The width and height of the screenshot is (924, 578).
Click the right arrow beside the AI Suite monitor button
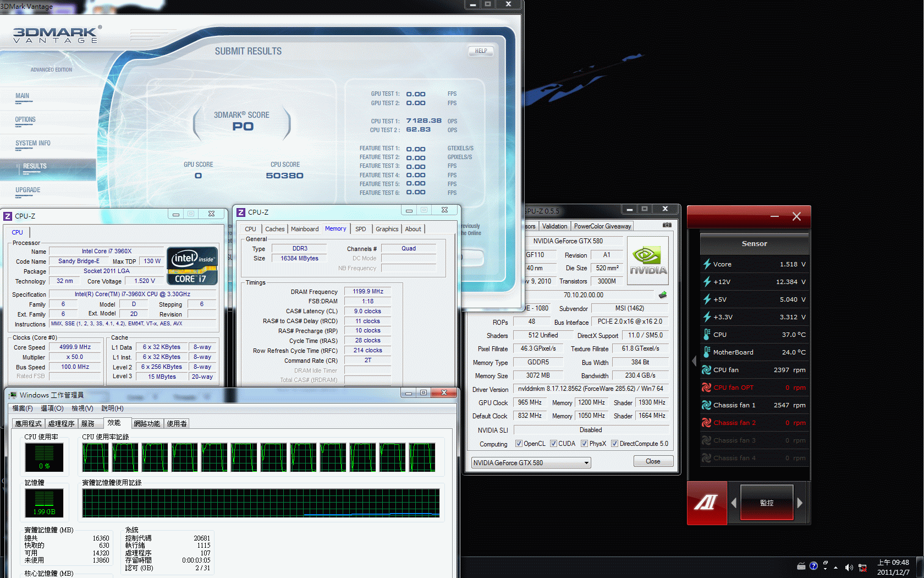(x=800, y=503)
